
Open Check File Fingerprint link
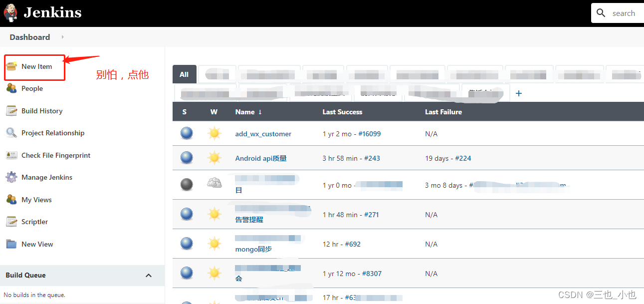[56, 155]
